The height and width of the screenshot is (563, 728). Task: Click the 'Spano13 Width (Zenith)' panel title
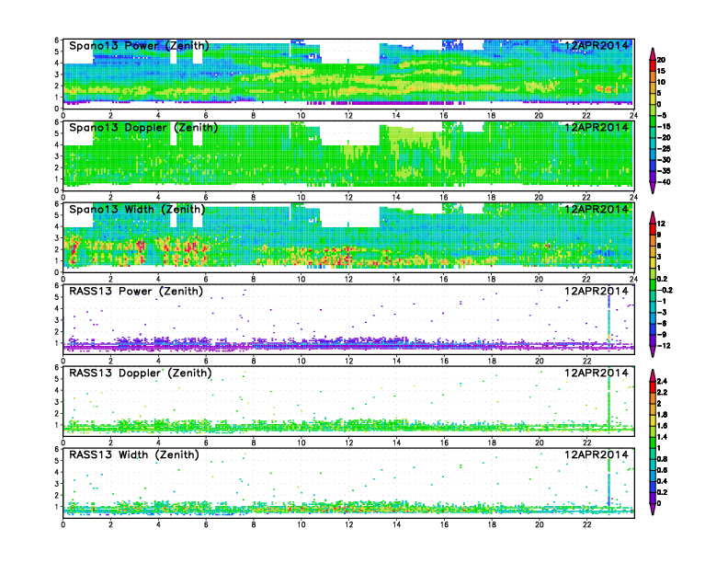[137, 210]
